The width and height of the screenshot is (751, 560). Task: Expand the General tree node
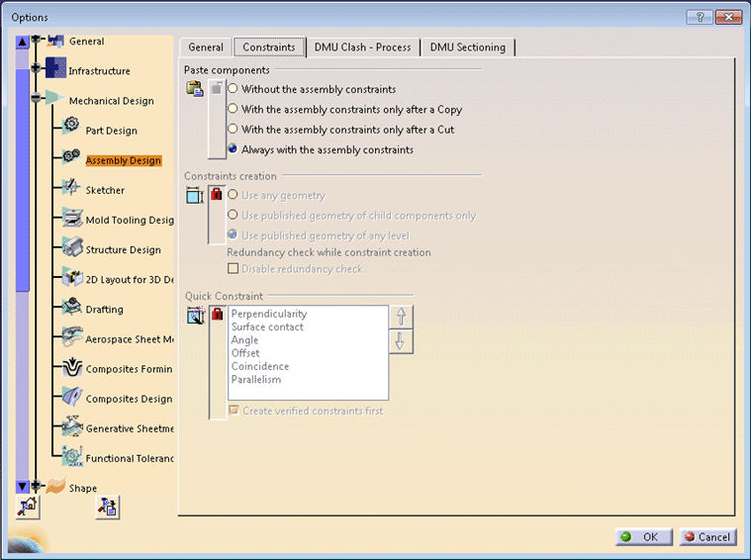(36, 39)
